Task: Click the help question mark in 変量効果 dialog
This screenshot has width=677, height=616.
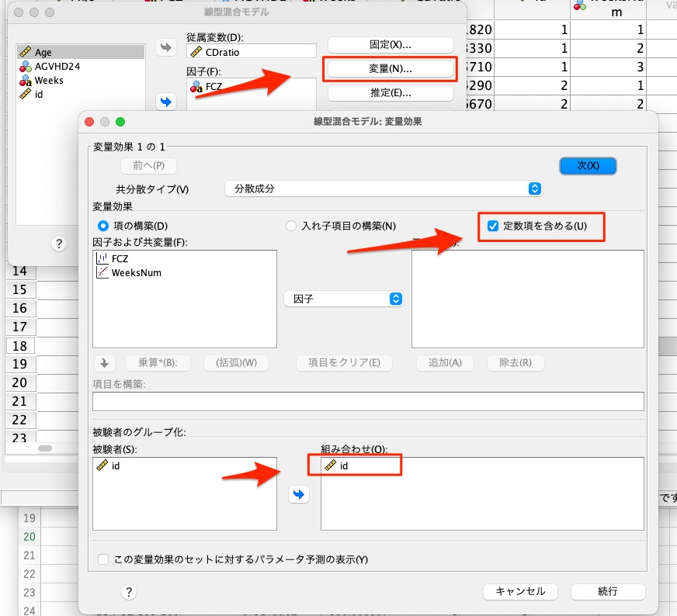Action: tap(129, 592)
